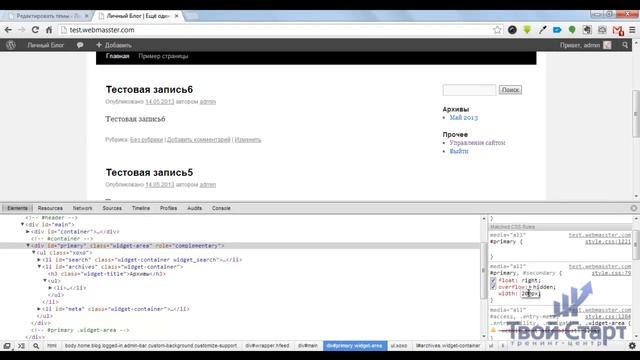
Task: Close the 'Личный Блог' browser tab
Action: coord(176,16)
